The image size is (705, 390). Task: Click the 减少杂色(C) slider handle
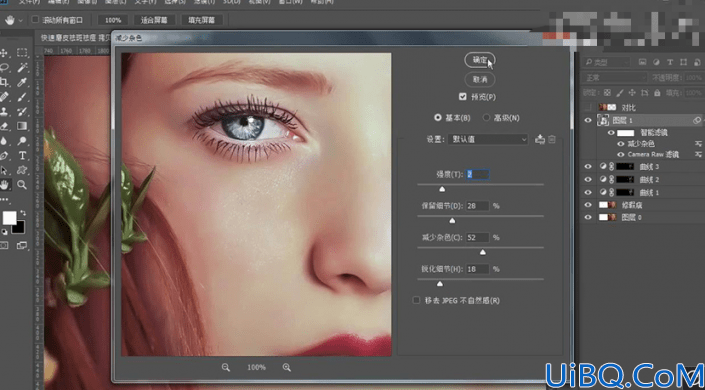[482, 253]
